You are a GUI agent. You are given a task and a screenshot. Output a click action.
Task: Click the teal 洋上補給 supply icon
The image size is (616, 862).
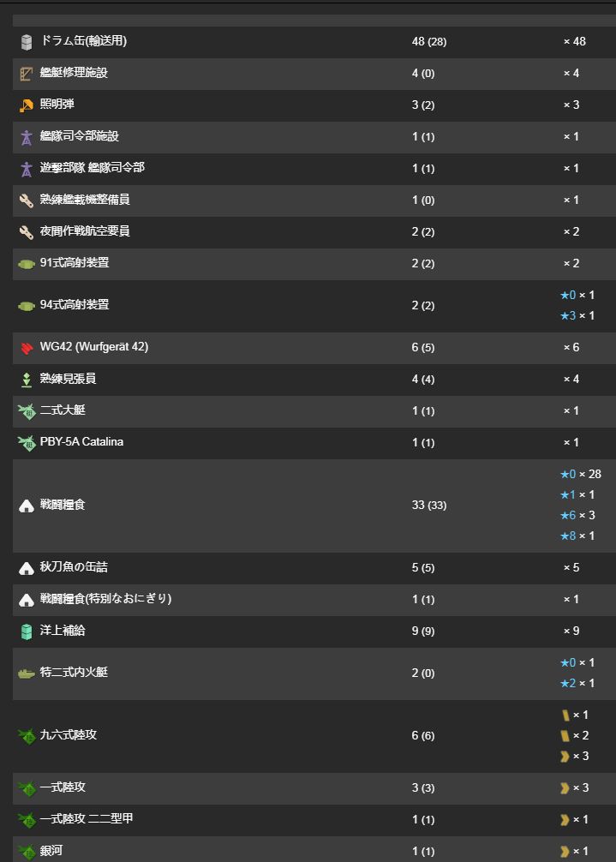click(27, 632)
